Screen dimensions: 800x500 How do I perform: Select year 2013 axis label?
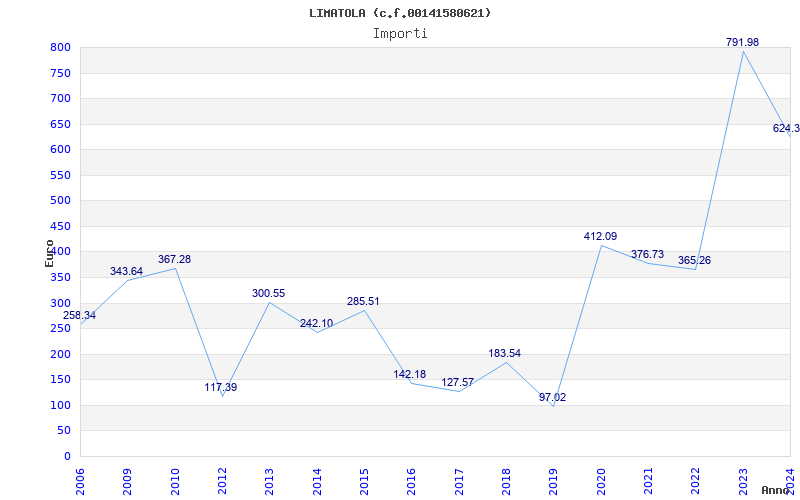click(x=270, y=482)
